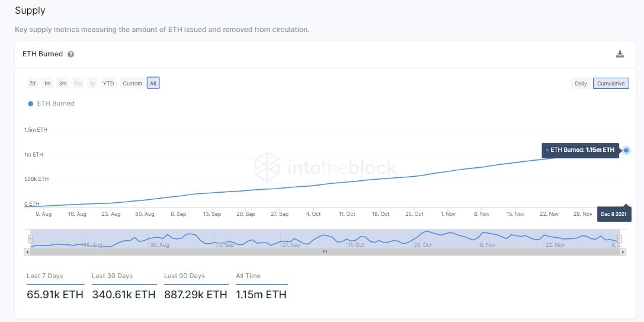Select the YTD time range
644x322 pixels.
click(x=108, y=84)
